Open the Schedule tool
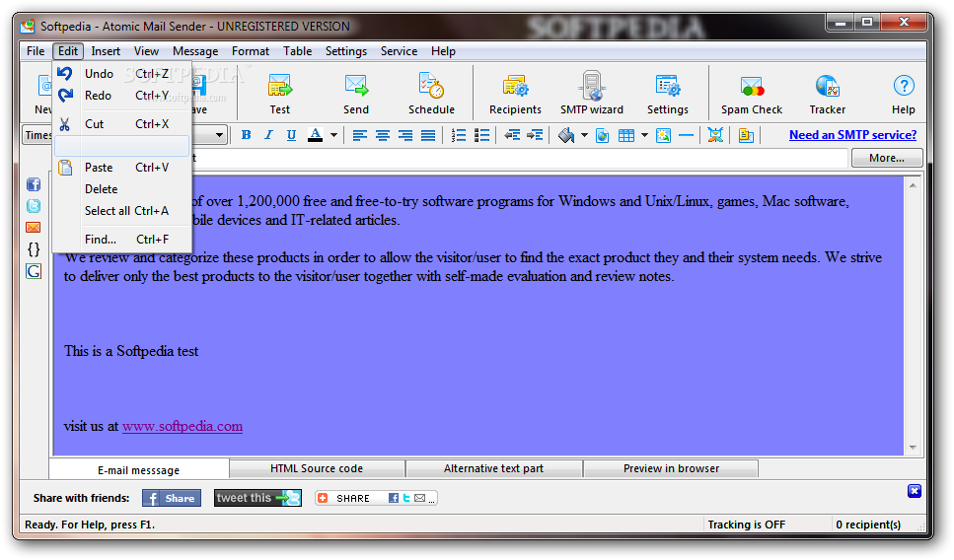Image resolution: width=954 pixels, height=560 pixels. pos(431,93)
